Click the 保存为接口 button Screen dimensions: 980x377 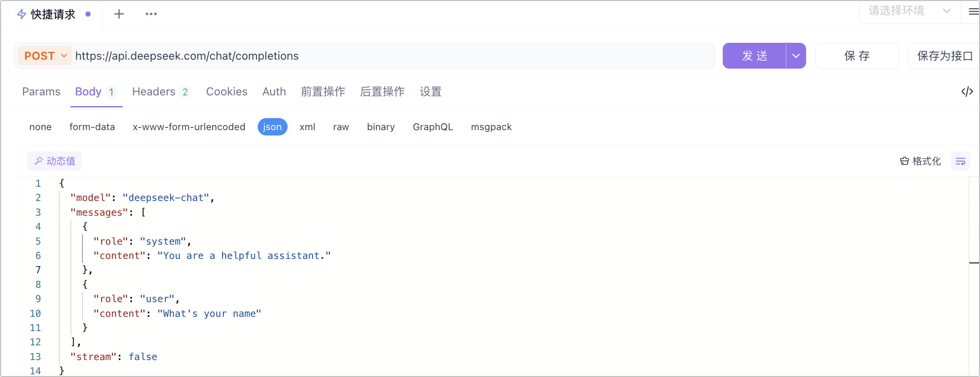pos(944,56)
